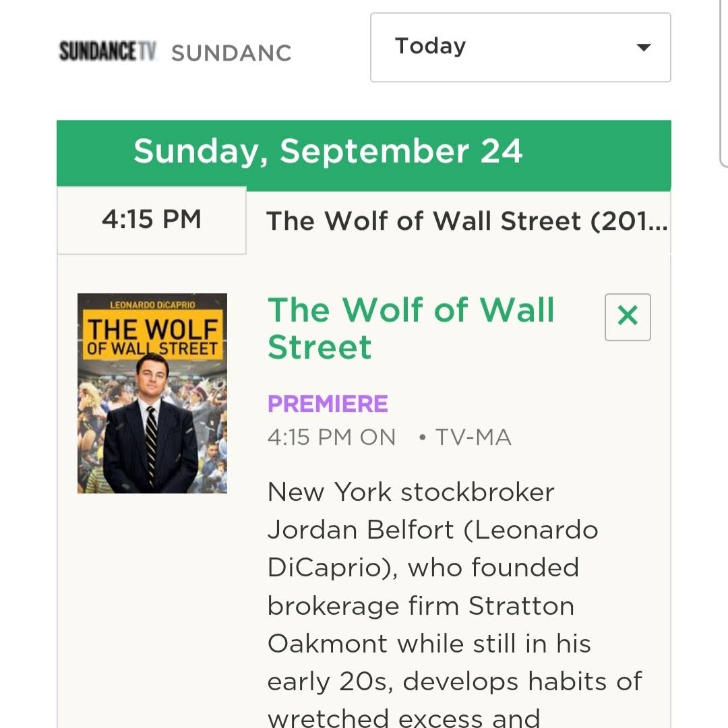Screen dimensions: 728x728
Task: Click the SundanceTV channel logo
Action: (108, 51)
